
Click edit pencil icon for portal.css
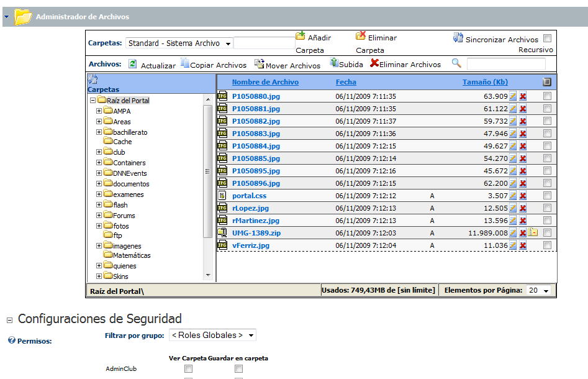[513, 196]
